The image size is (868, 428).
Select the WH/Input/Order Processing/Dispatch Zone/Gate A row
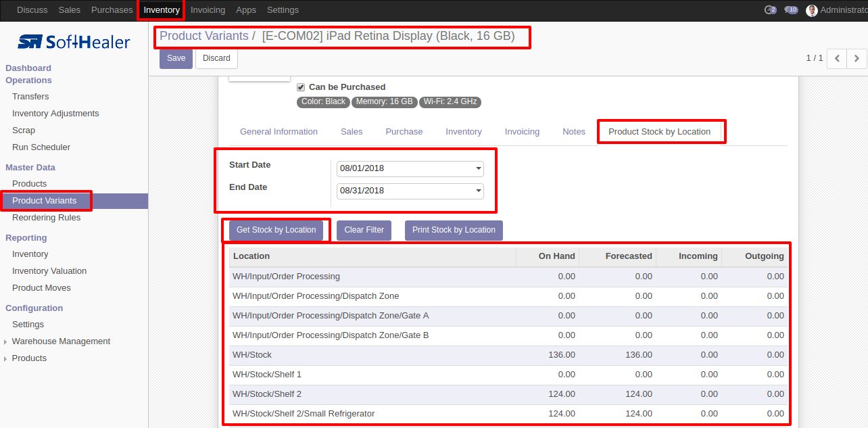[x=508, y=316]
